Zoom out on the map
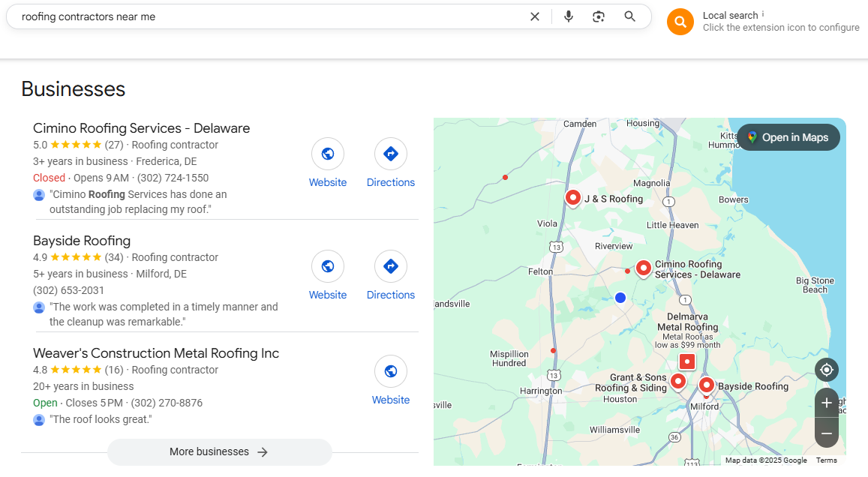 pyautogui.click(x=827, y=433)
